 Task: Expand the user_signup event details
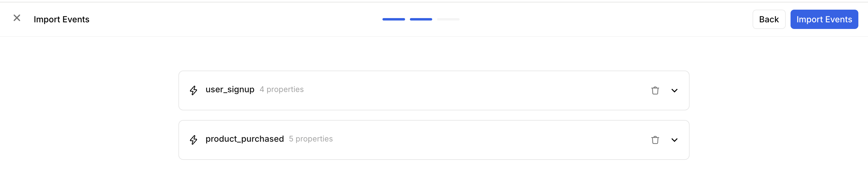pos(674,90)
